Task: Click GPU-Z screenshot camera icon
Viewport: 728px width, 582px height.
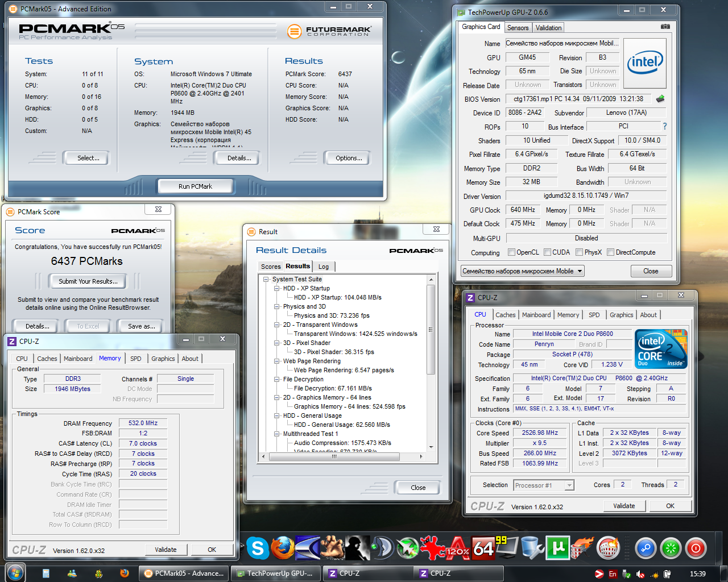Action: 665,27
